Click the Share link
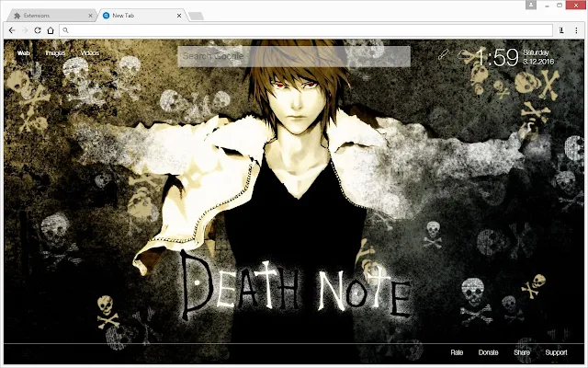 (522, 352)
